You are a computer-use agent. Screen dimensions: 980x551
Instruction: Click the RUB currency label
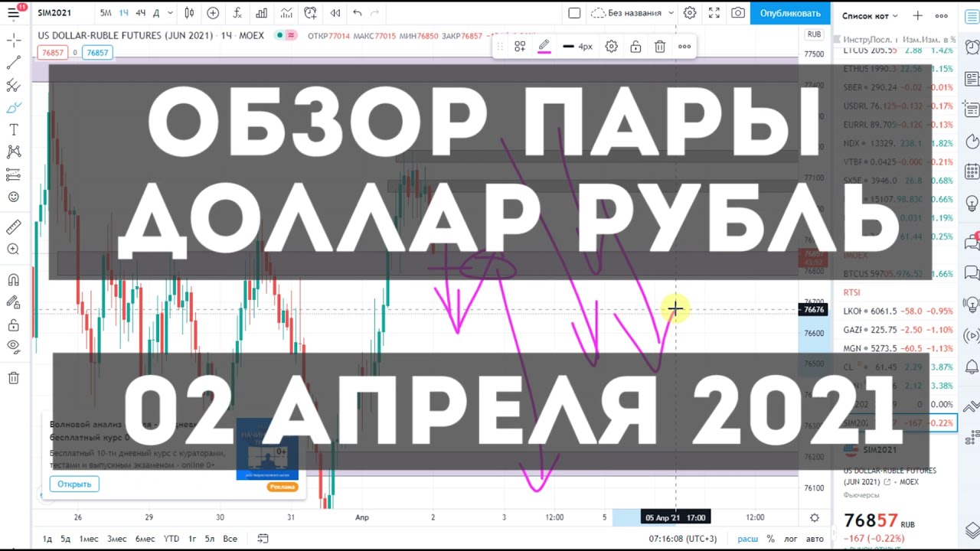pyautogui.click(x=814, y=34)
